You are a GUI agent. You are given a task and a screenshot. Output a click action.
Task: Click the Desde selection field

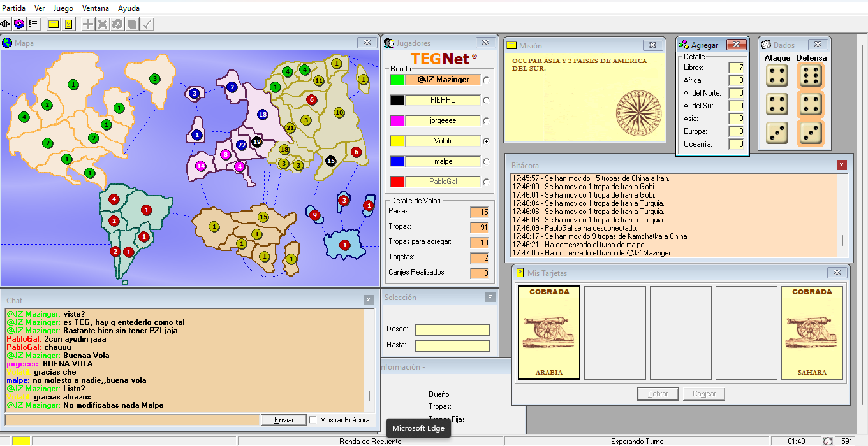(452, 330)
